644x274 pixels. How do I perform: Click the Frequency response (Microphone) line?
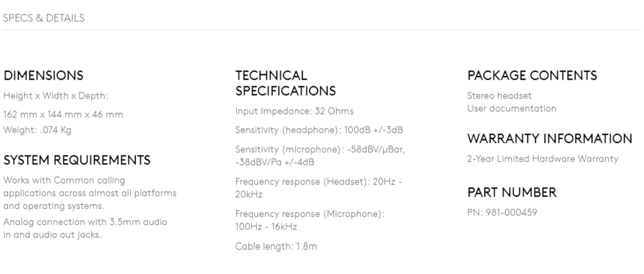[x=310, y=220]
